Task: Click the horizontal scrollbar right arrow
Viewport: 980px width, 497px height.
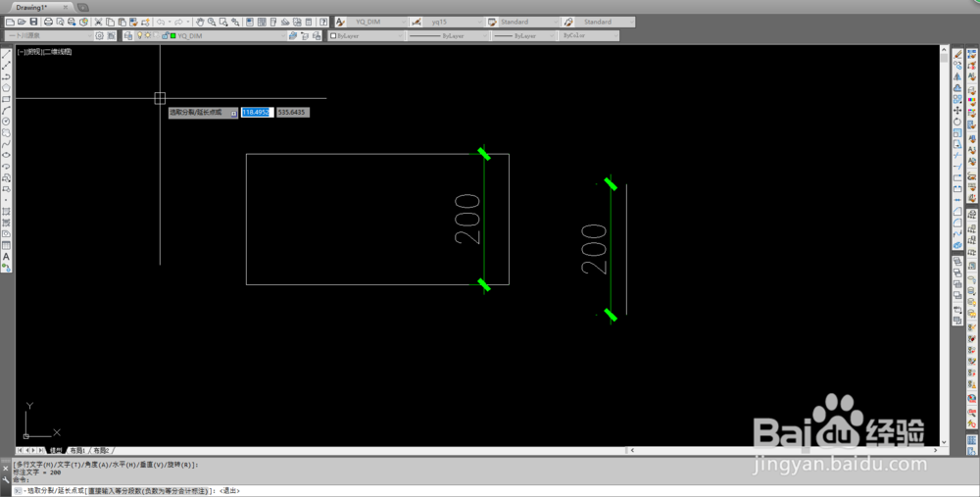Action: (936, 450)
